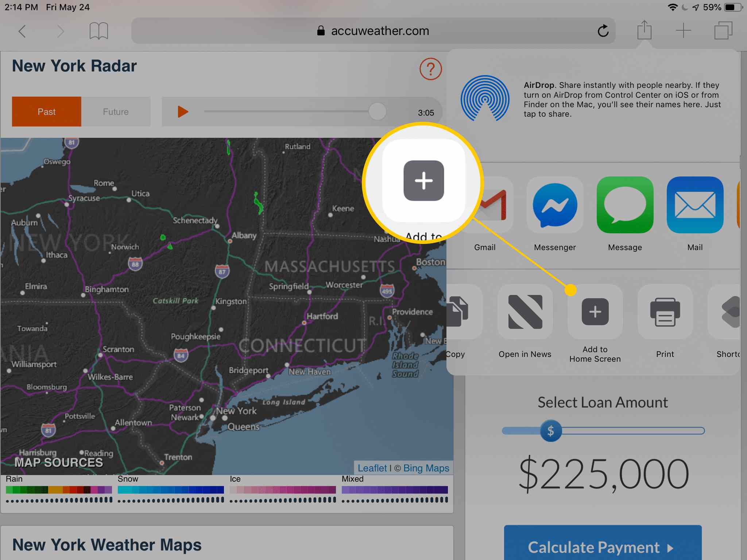Tap the accuweather.com address field
The image size is (747, 560).
point(373,31)
